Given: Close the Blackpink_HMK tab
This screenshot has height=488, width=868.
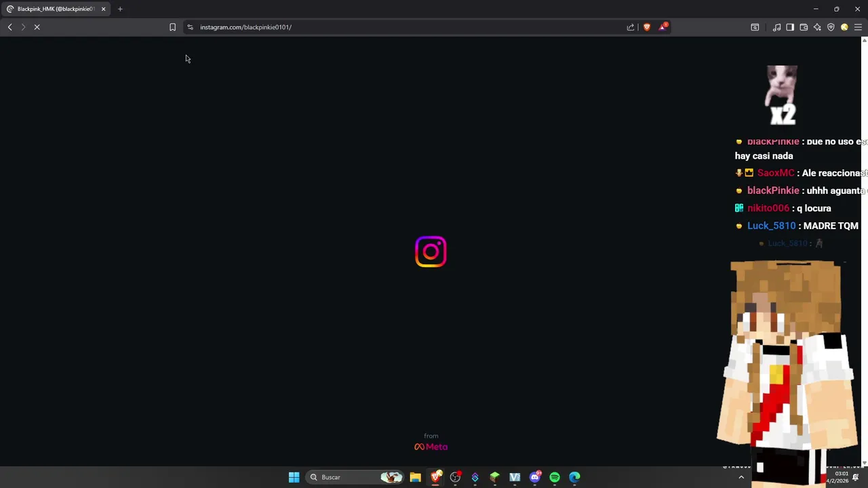Looking at the screenshot, I should click(103, 9).
